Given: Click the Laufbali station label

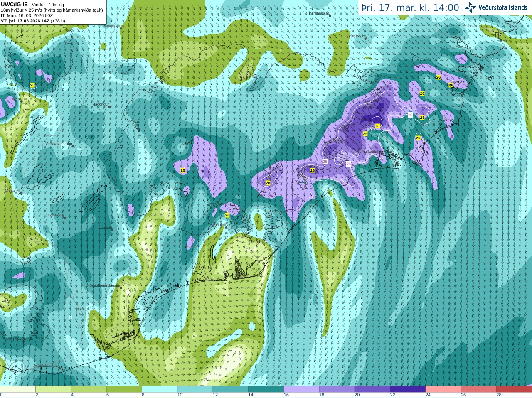Looking at the screenshot, I should point(105,228).
